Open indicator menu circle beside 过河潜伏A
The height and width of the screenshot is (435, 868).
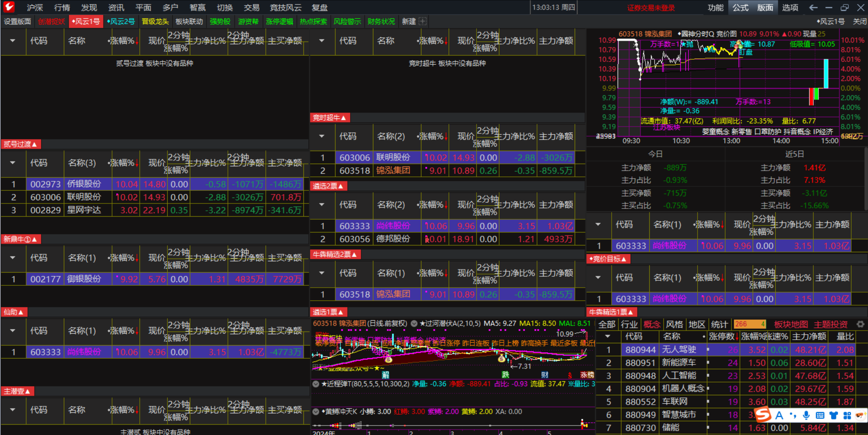click(414, 323)
